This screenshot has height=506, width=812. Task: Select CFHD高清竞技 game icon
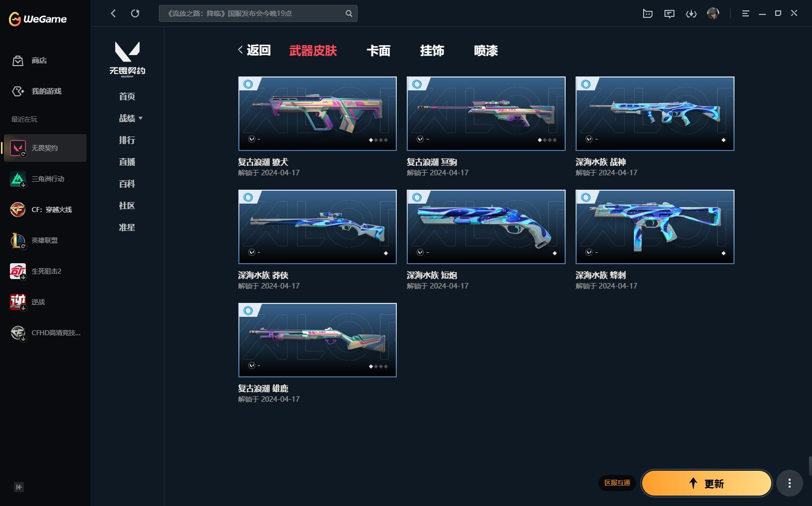(x=18, y=333)
